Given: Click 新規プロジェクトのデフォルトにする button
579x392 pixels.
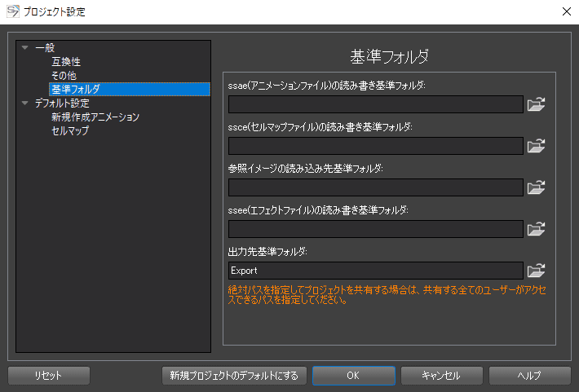Looking at the screenshot, I should point(234,376).
